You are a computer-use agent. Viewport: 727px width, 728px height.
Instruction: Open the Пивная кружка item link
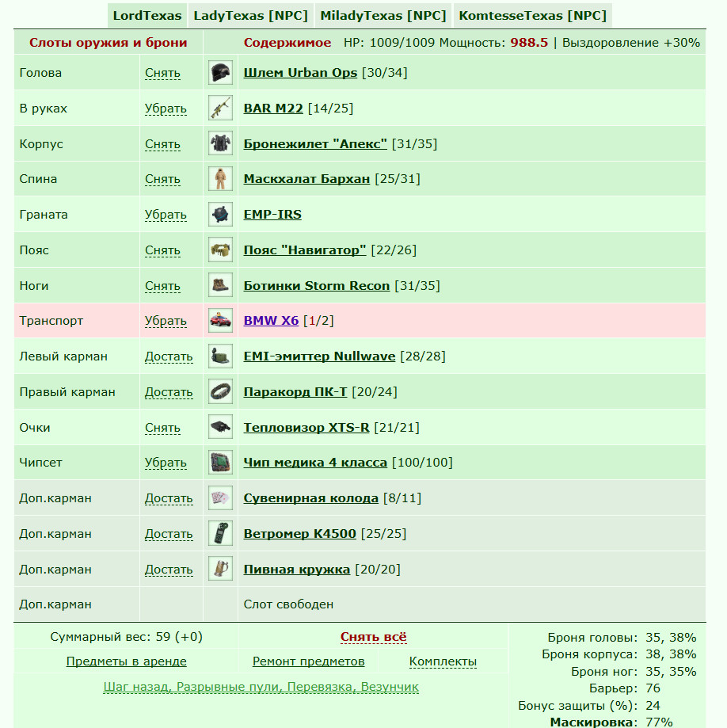click(297, 570)
